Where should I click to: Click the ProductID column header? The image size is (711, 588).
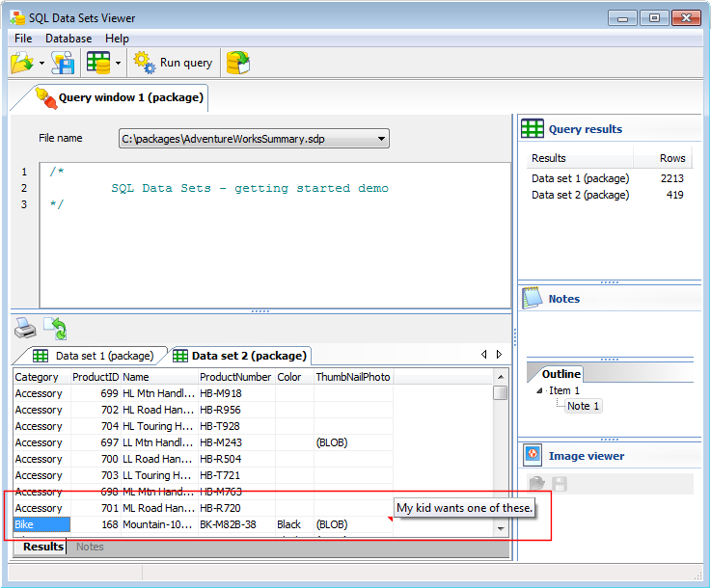[x=95, y=377]
